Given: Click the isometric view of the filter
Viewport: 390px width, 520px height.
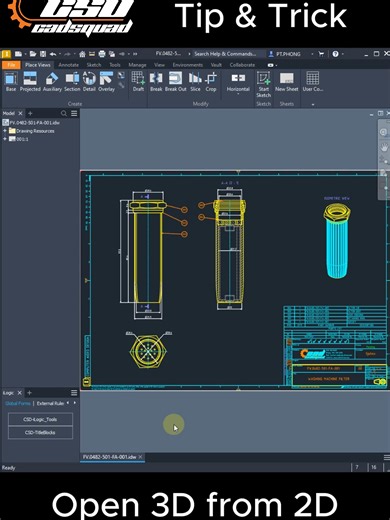Looking at the screenshot, I should click(x=337, y=241).
